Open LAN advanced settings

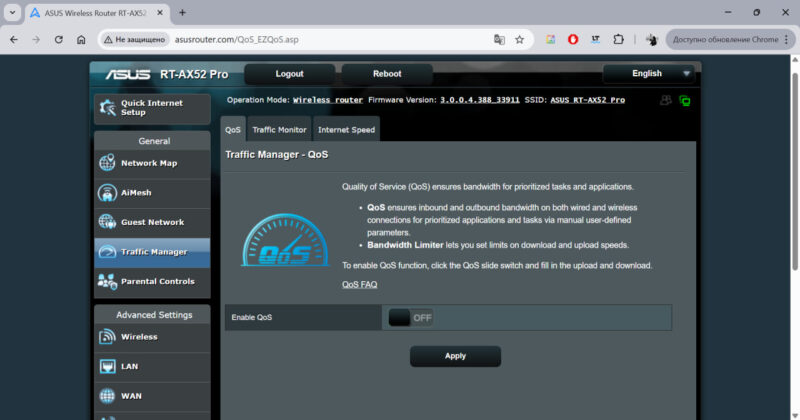pos(152,366)
